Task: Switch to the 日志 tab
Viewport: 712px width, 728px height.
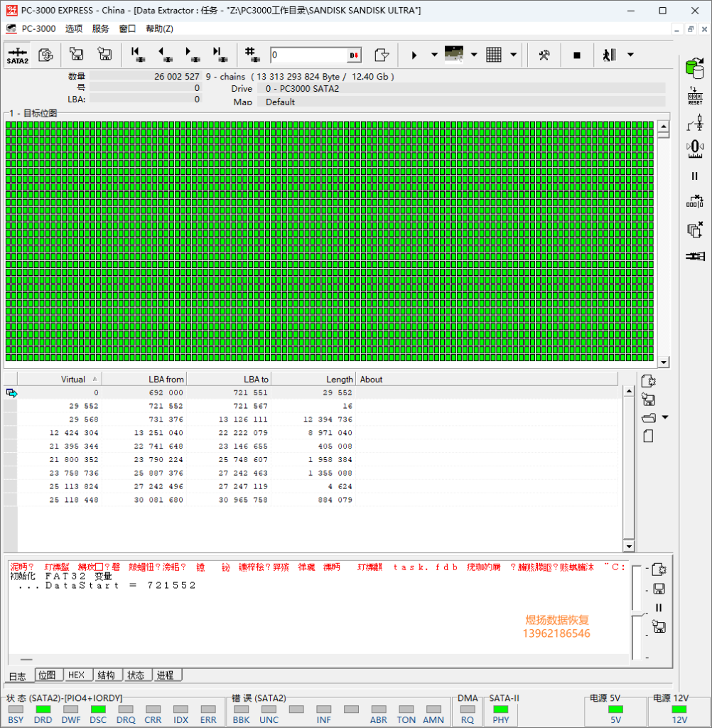Action: click(18, 676)
